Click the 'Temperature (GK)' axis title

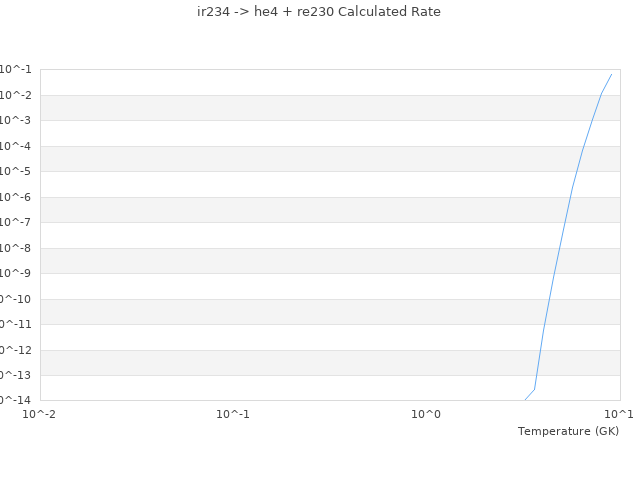568,431
